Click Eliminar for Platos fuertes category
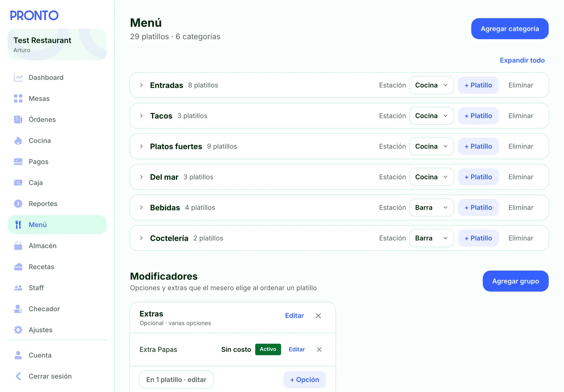 coord(521,146)
